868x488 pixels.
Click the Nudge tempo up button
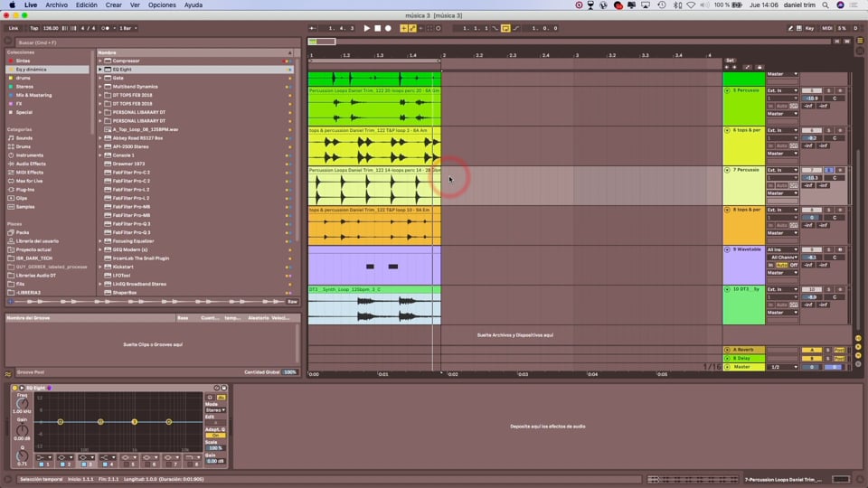tap(73, 28)
